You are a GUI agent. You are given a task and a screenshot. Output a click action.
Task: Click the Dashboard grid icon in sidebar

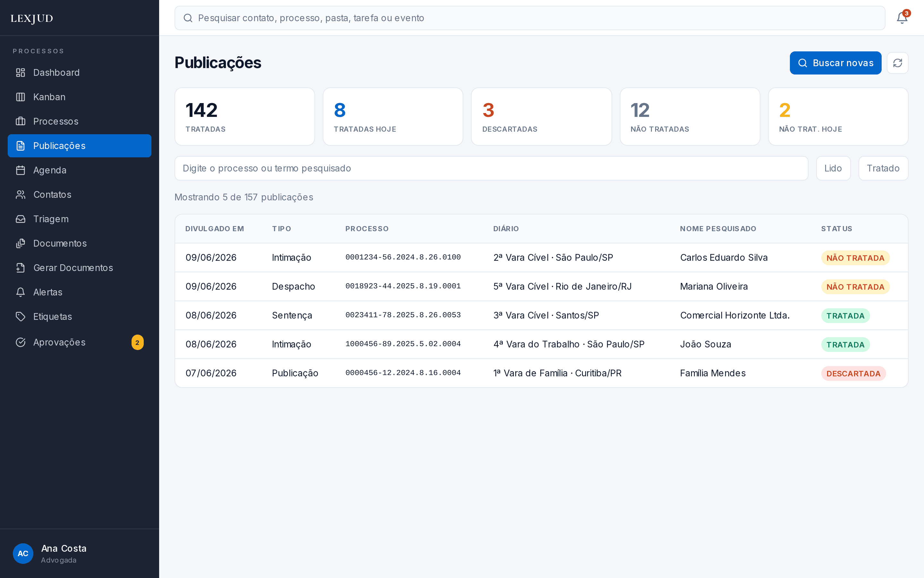click(x=21, y=73)
